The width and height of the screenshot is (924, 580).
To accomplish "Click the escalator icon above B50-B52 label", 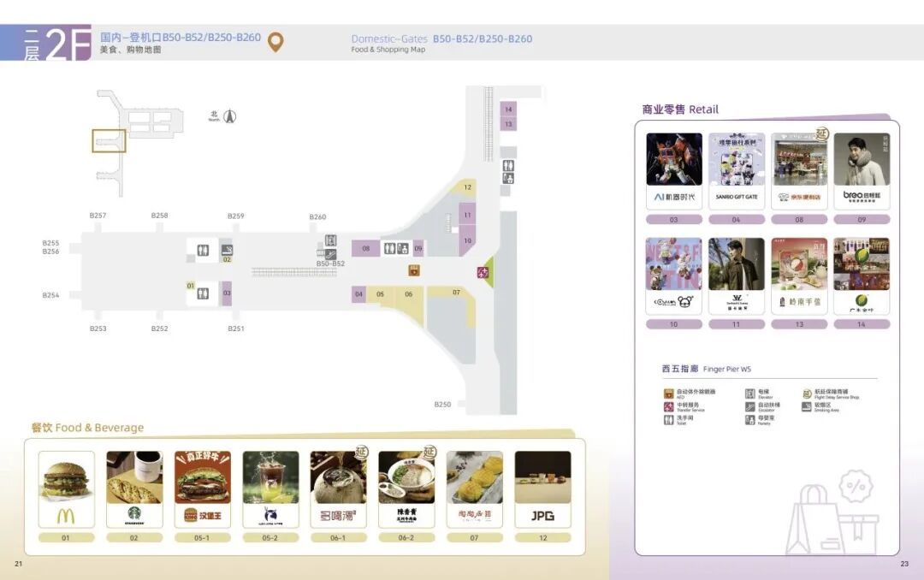I will pos(330,254).
